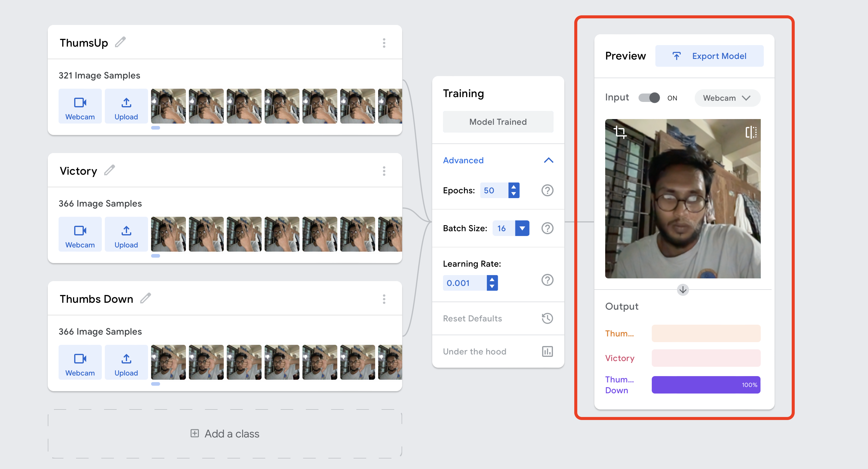This screenshot has height=469, width=868.
Task: Open the Epochs help question icon
Action: pyautogui.click(x=547, y=191)
